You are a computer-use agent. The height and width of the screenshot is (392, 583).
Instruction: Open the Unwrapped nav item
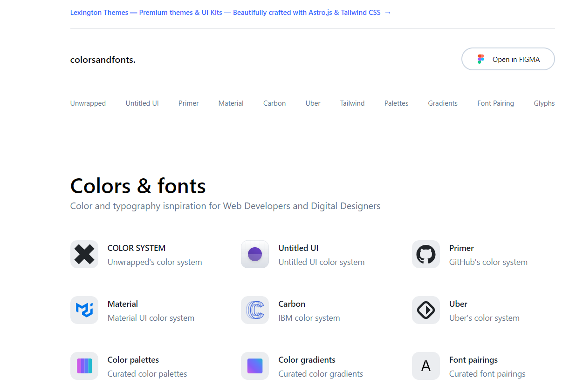click(88, 103)
